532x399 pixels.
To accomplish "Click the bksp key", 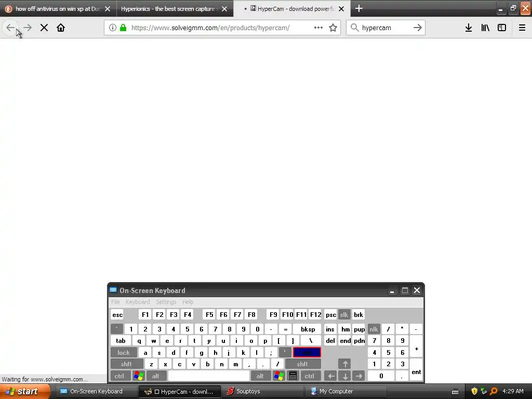I will (x=308, y=329).
